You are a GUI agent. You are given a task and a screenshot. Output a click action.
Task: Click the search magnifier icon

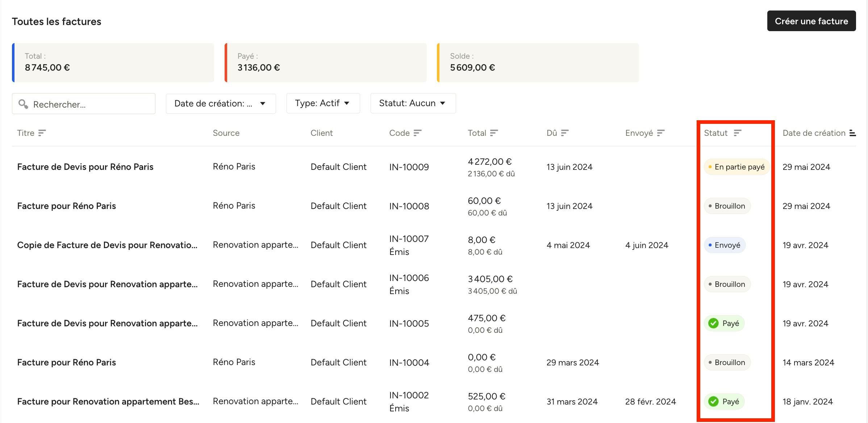pyautogui.click(x=23, y=104)
